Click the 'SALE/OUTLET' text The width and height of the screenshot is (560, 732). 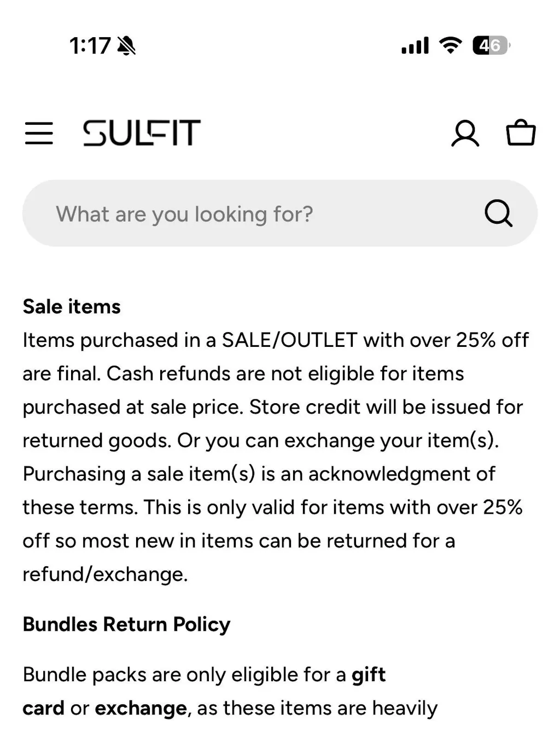[289, 340]
